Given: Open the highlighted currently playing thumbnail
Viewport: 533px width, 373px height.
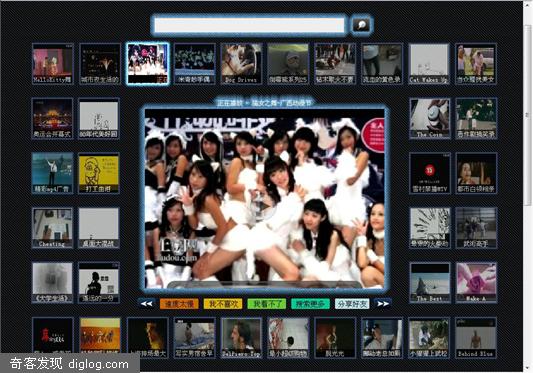Looking at the screenshot, I should [147, 64].
